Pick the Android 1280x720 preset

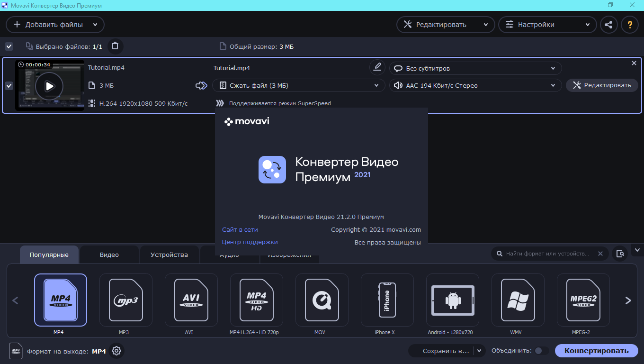[x=453, y=300]
